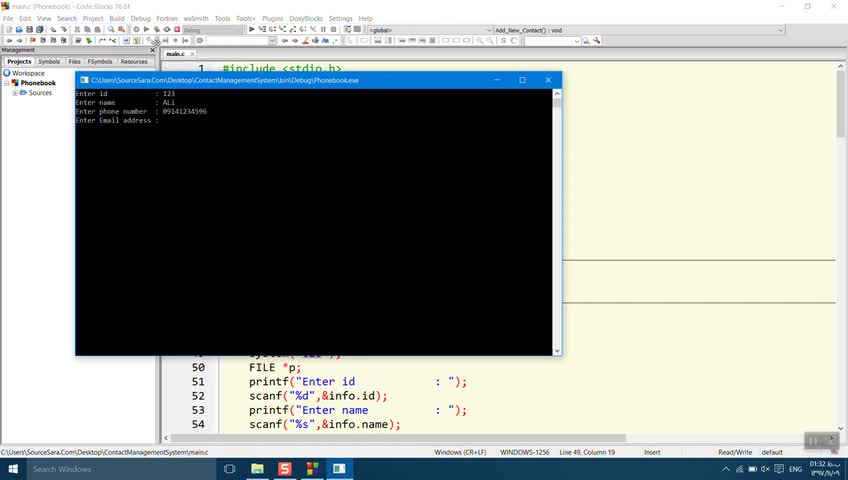Click the Debug/Continue play icon
Screen dimensions: 848x480
coord(251,29)
